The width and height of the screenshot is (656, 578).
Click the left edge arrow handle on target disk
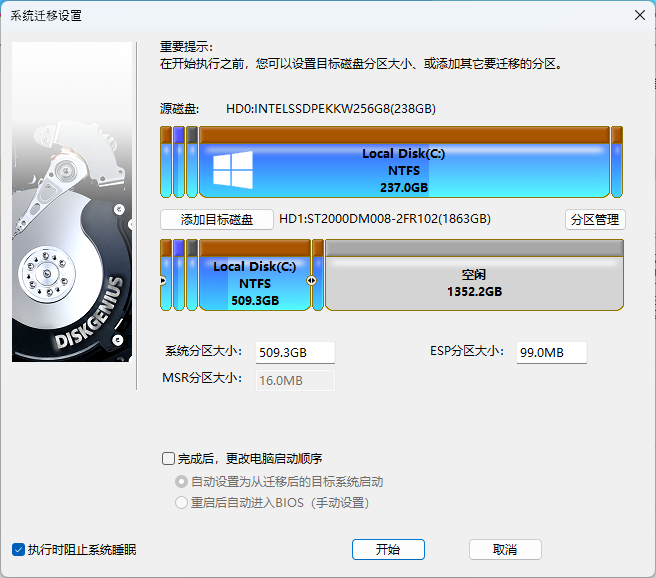click(x=163, y=281)
